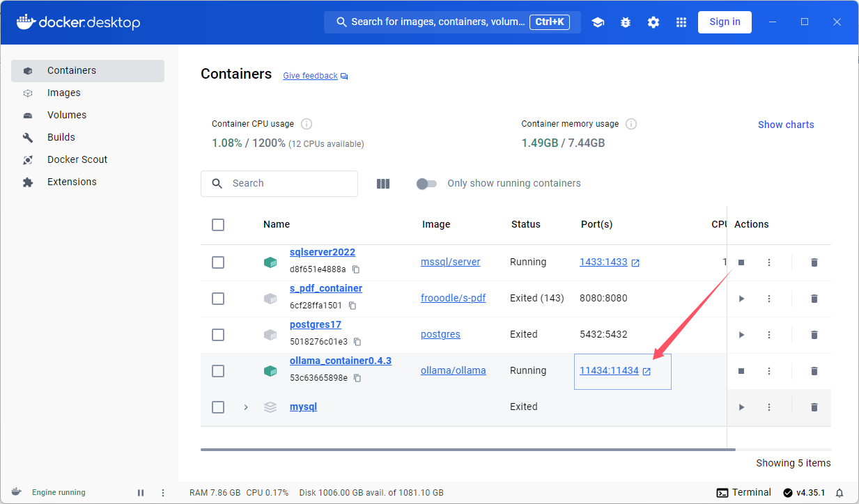Toggle Only show running containers switch
Image resolution: width=859 pixels, height=504 pixels.
pos(426,184)
